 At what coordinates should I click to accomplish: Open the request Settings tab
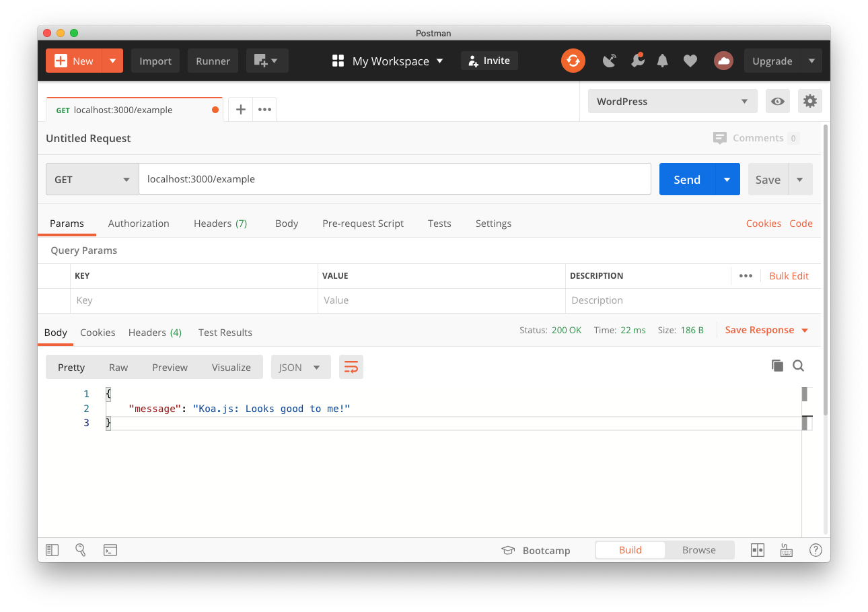493,223
